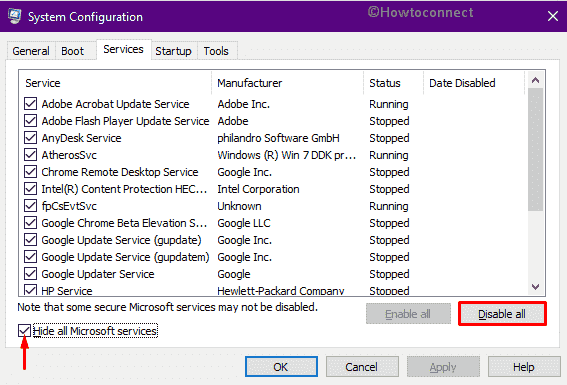Screen dimensions: 567x385
Task: Click the Cancel button
Action: click(362, 367)
